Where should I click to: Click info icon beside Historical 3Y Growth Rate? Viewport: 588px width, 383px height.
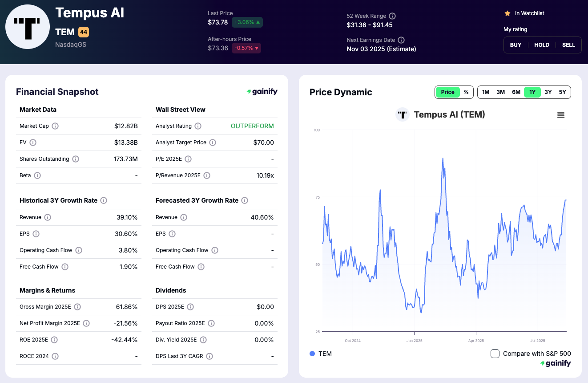(104, 200)
